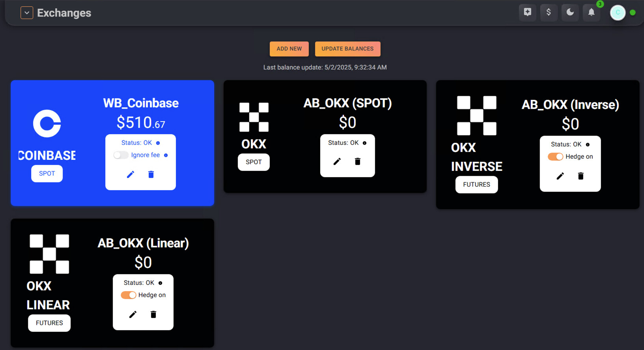The width and height of the screenshot is (644, 350).
Task: Click SPOT tag on OKX card
Action: [254, 162]
